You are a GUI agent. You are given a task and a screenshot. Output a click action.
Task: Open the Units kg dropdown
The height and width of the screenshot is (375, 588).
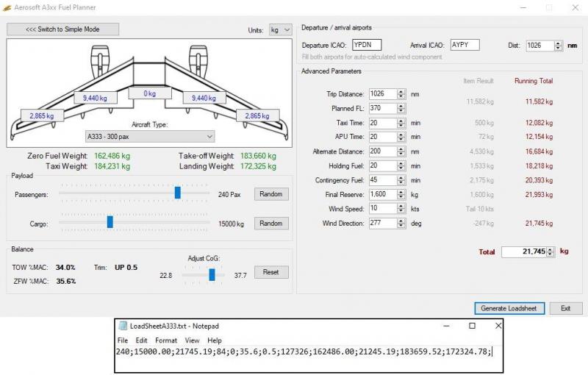[281, 29]
